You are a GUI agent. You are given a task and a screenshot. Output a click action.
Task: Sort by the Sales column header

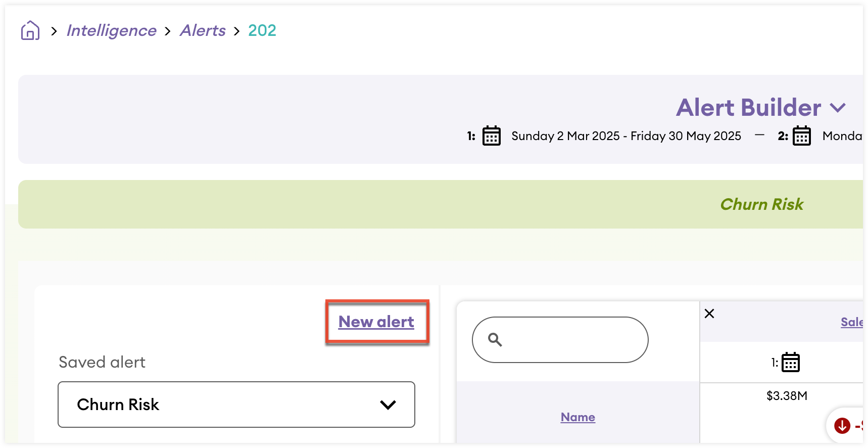tap(851, 322)
